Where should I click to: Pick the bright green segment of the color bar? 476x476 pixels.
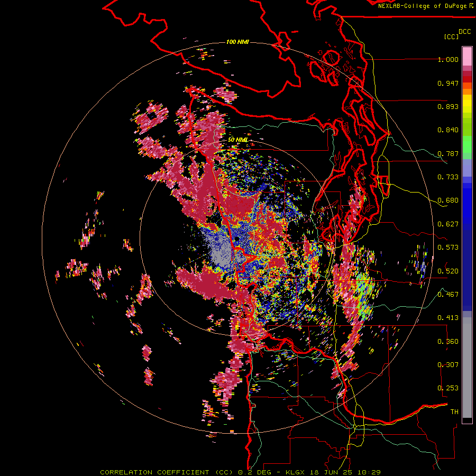(x=467, y=144)
